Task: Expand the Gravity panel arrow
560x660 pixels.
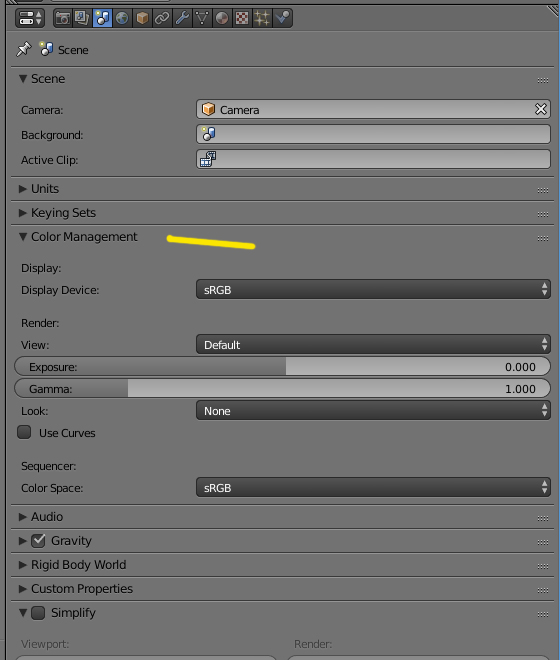Action: pos(23,541)
